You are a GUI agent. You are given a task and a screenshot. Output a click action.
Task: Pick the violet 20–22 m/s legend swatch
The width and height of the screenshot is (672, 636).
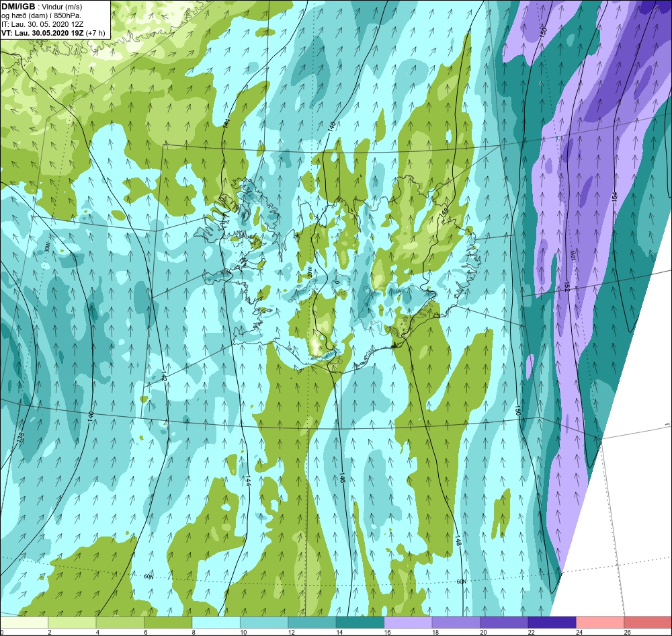tap(504, 622)
